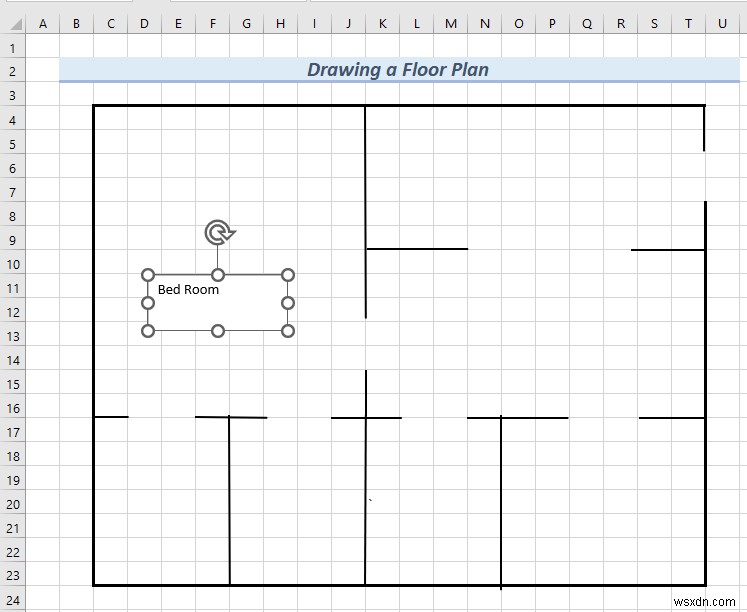Select column C header

point(111,24)
